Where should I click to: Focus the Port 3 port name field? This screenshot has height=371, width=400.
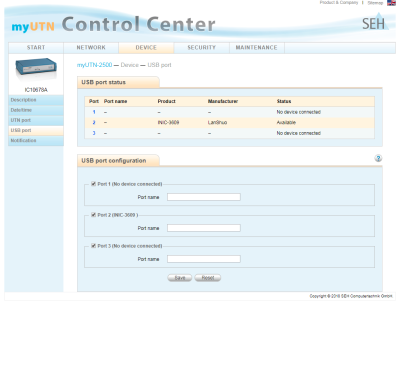coord(204,259)
